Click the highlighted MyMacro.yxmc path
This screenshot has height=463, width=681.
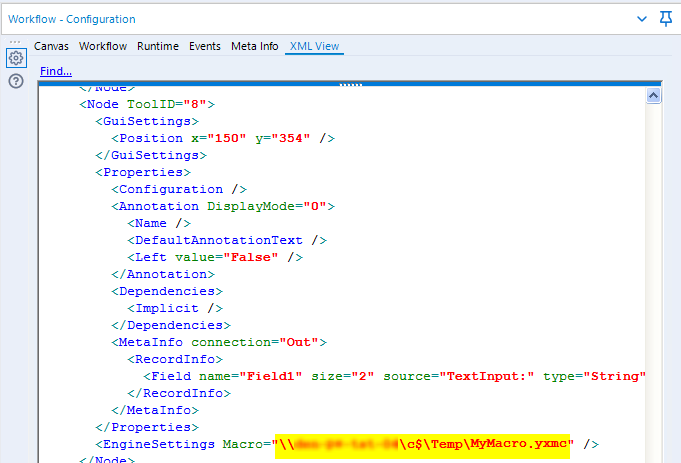point(422,444)
